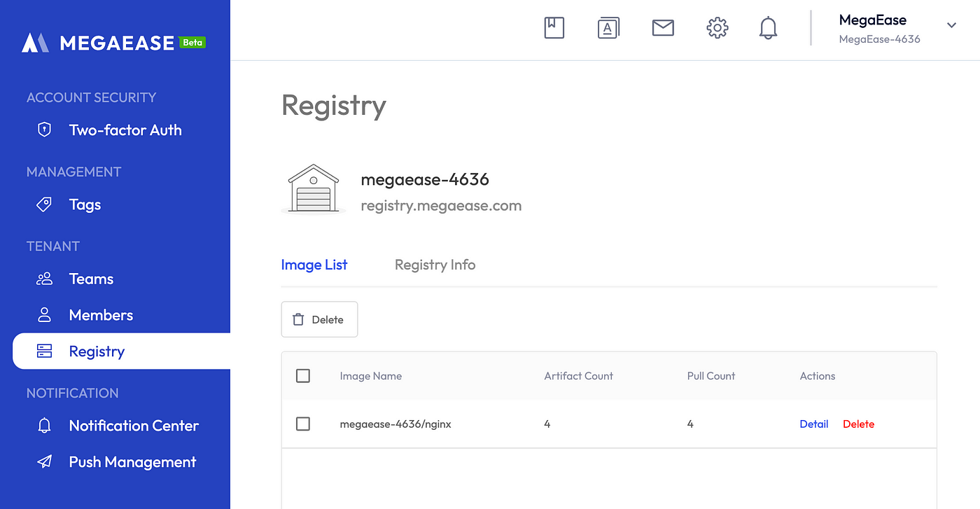Image resolution: width=980 pixels, height=509 pixels.
Task: Navigate to Push Management
Action: [x=132, y=462]
